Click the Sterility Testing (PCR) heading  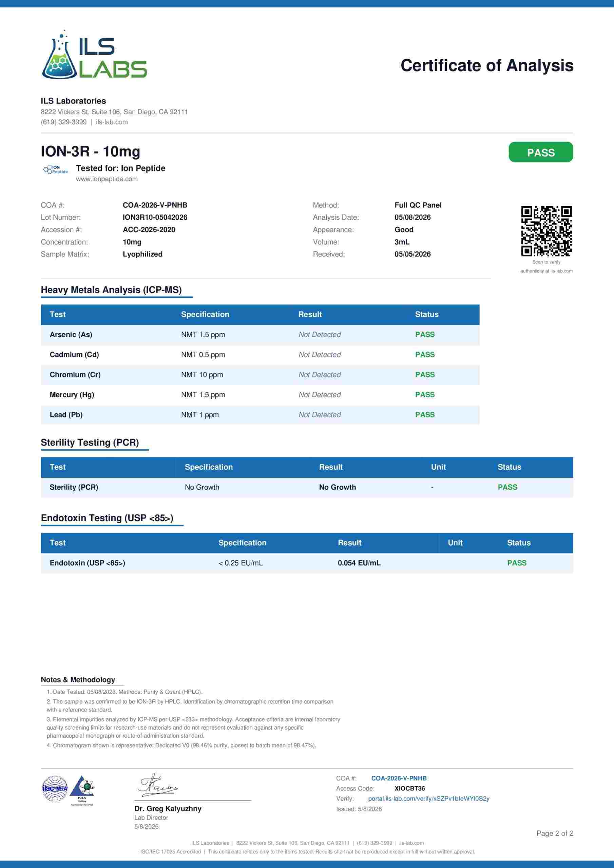[90, 443]
